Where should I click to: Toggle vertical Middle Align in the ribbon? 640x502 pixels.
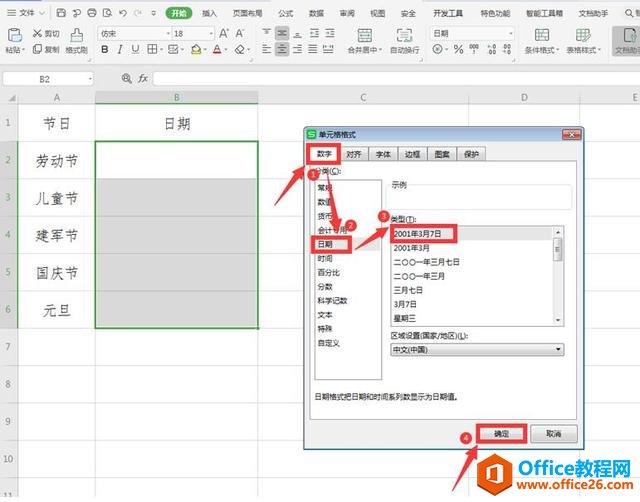click(282, 33)
